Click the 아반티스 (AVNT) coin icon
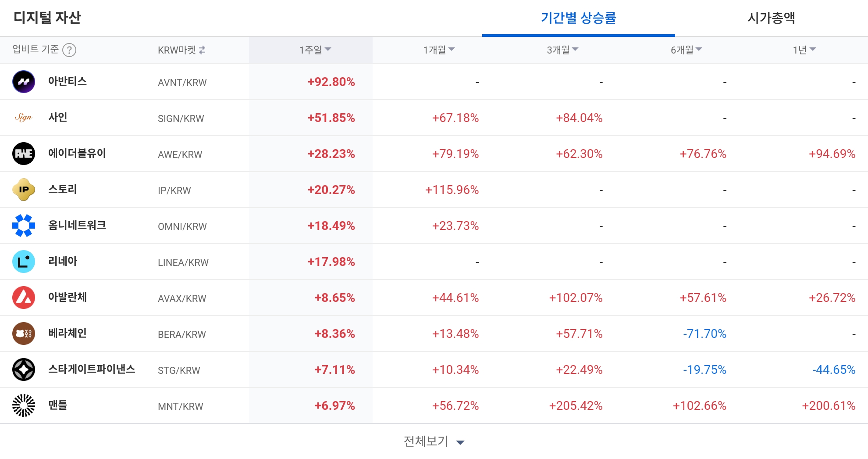Screen dimensions: 868x459 point(24,82)
